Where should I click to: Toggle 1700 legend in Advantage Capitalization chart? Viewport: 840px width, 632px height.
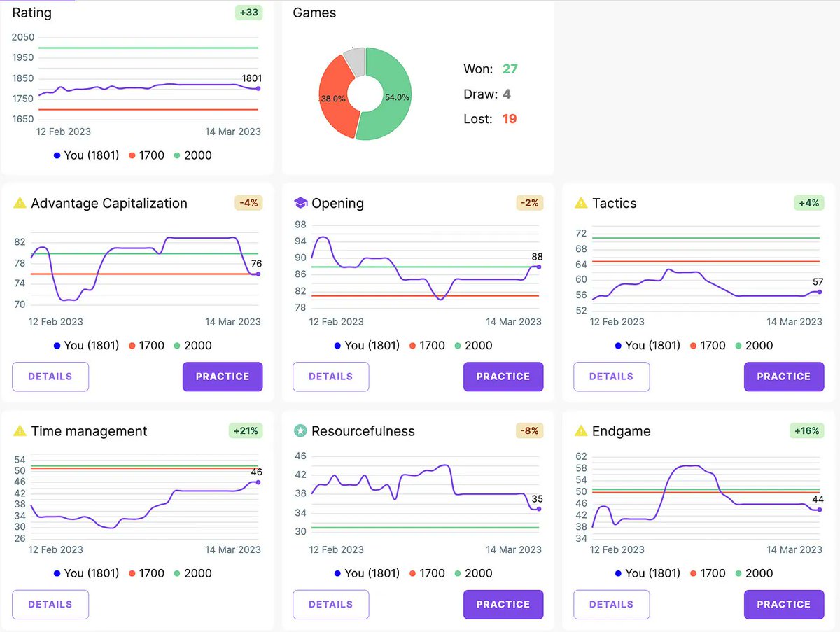[x=146, y=346]
